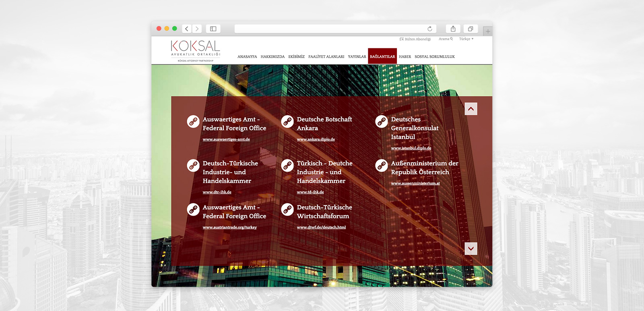Image resolution: width=644 pixels, height=311 pixels.
Task: Click link icon beside Außenministerium der Republik Österreich
Action: pyautogui.click(x=382, y=165)
